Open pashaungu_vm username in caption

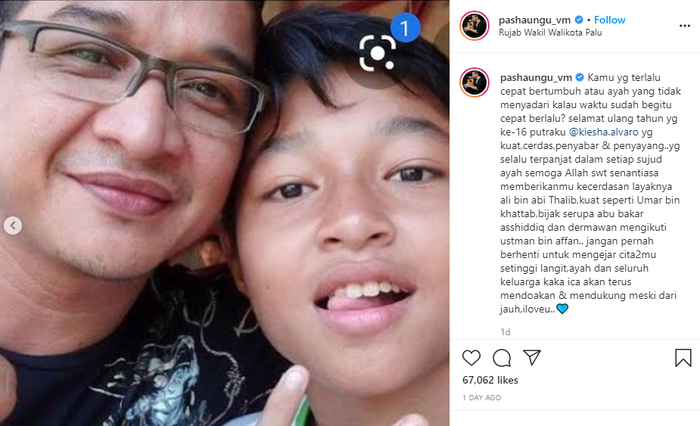point(536,78)
